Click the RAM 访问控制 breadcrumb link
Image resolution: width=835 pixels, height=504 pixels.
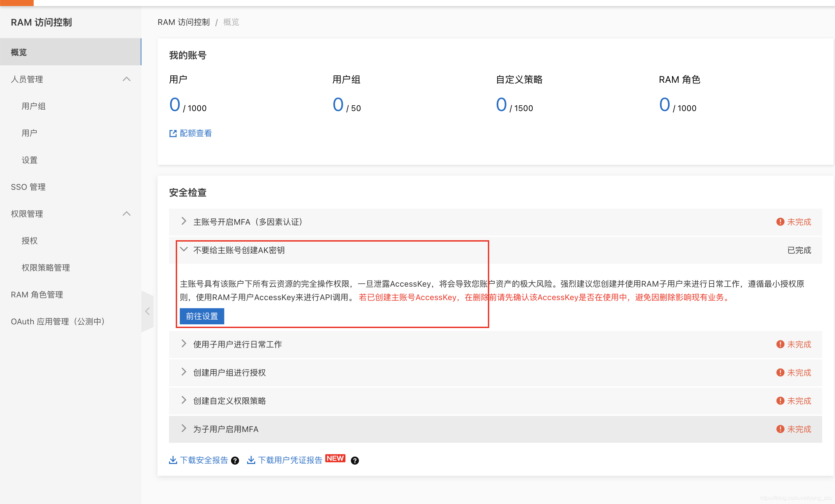pos(184,22)
